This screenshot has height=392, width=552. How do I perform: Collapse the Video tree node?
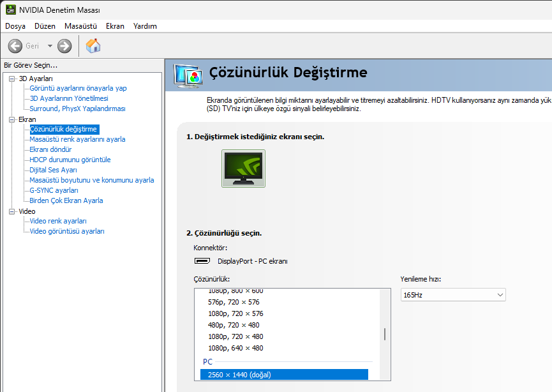(x=11, y=211)
